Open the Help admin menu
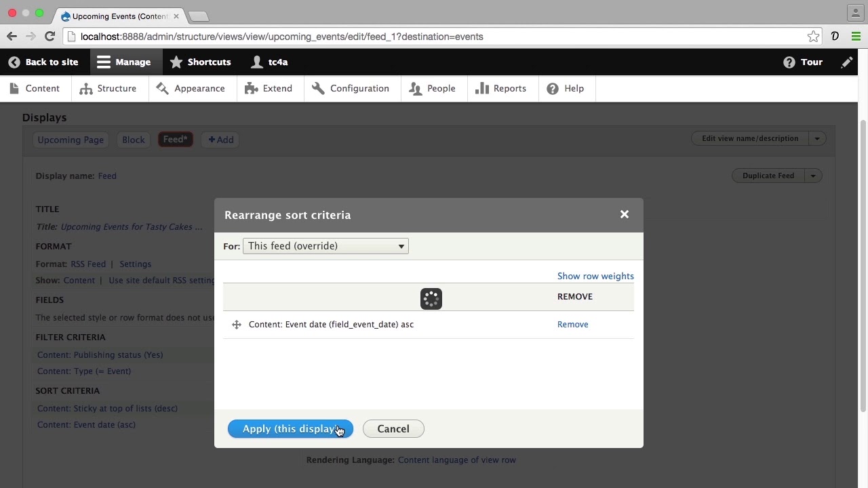 click(566, 88)
